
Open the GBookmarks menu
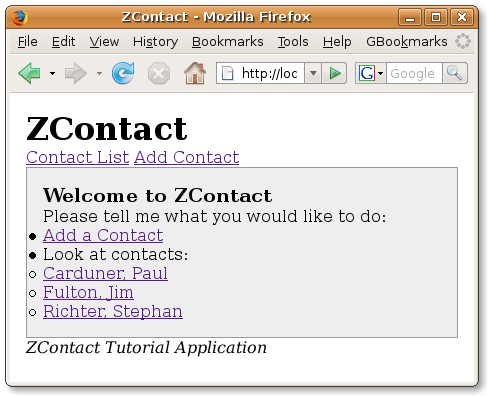[x=407, y=42]
